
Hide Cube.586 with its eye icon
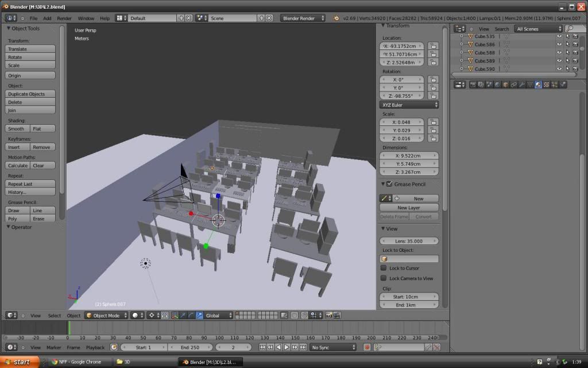(x=559, y=44)
